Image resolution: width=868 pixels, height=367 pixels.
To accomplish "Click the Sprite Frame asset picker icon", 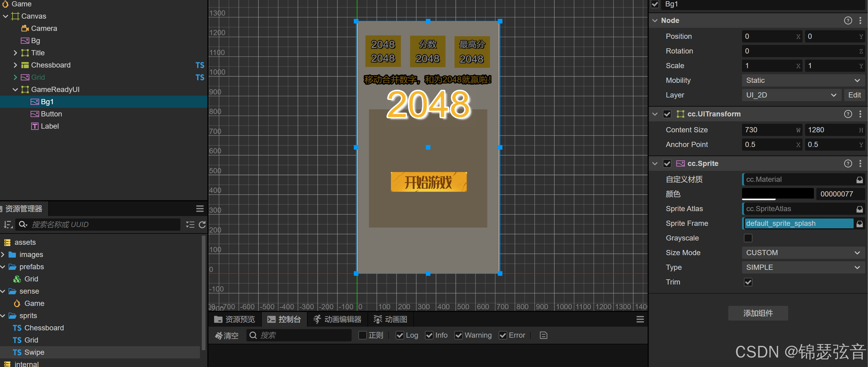I will coord(859,224).
